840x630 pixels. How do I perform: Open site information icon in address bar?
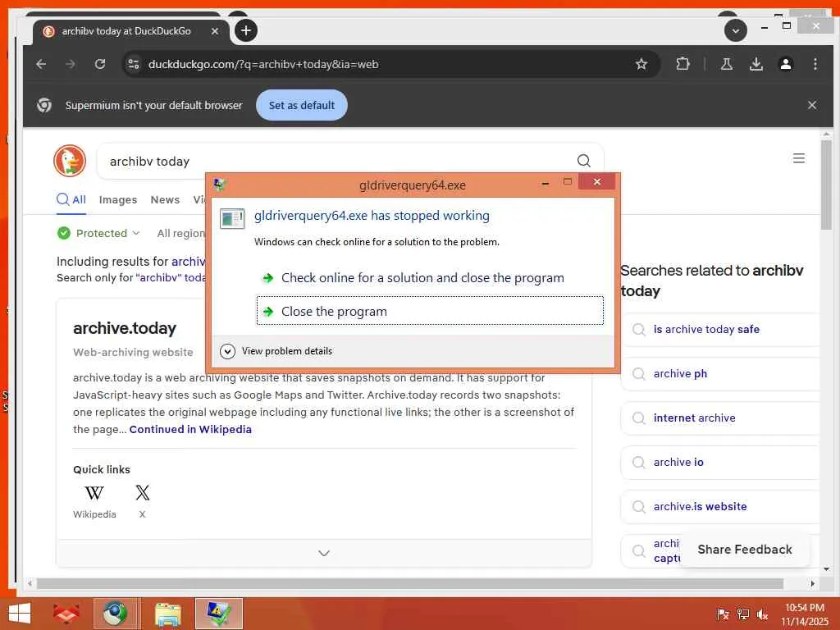134,64
